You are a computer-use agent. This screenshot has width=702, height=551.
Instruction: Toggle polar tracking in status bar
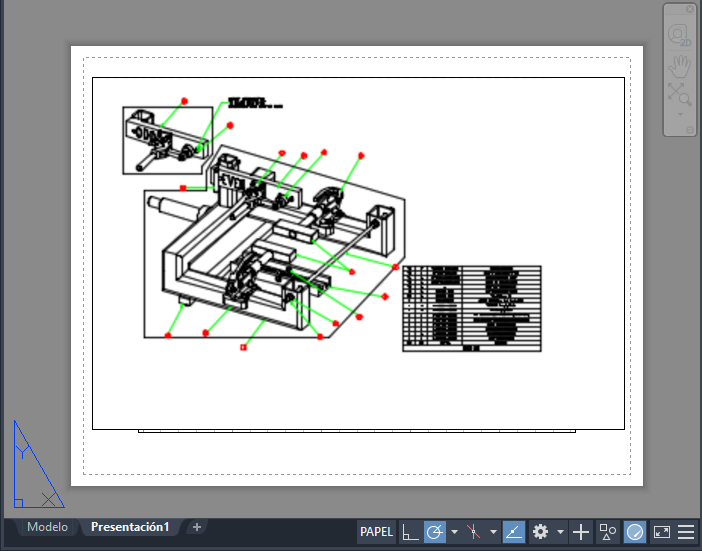pyautogui.click(x=434, y=532)
